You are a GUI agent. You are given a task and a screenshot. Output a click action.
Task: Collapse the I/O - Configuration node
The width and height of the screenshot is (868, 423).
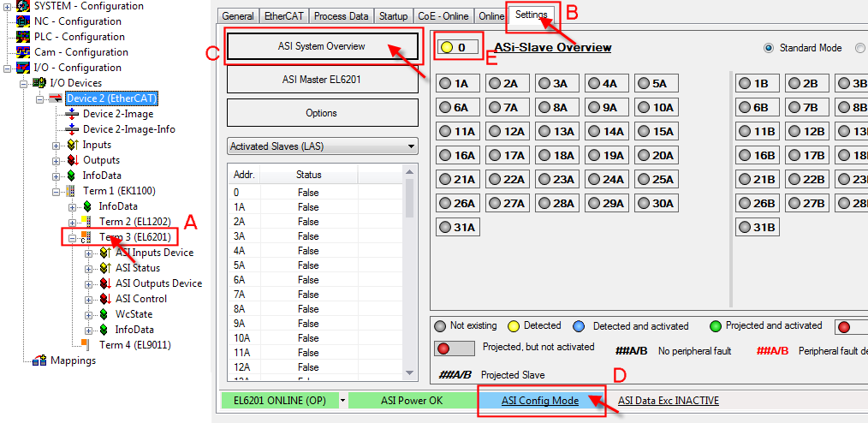(7, 69)
